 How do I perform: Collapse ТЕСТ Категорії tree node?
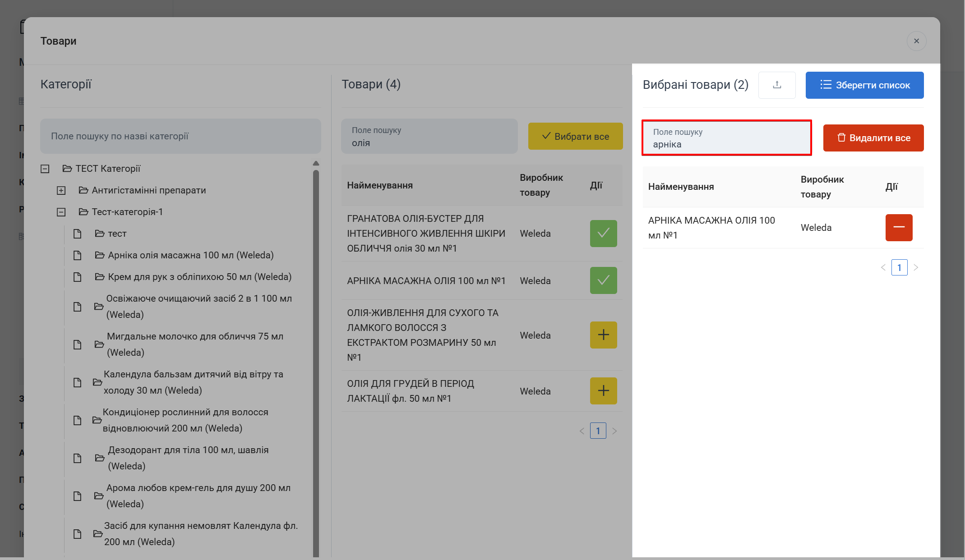coord(45,169)
